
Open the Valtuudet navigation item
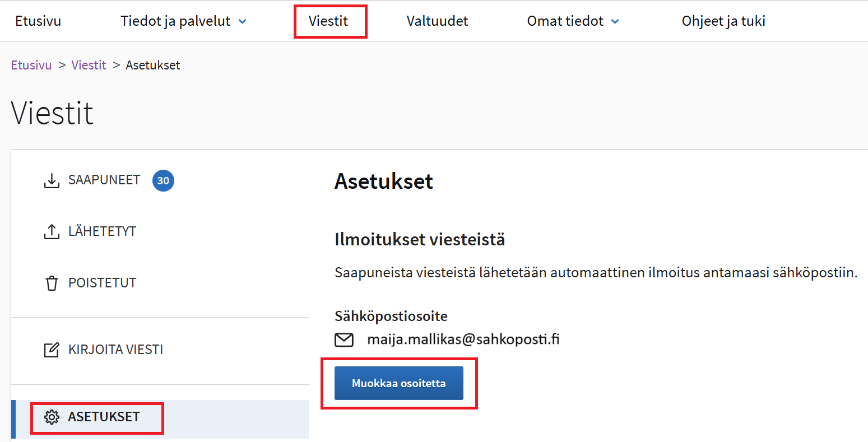(x=437, y=21)
